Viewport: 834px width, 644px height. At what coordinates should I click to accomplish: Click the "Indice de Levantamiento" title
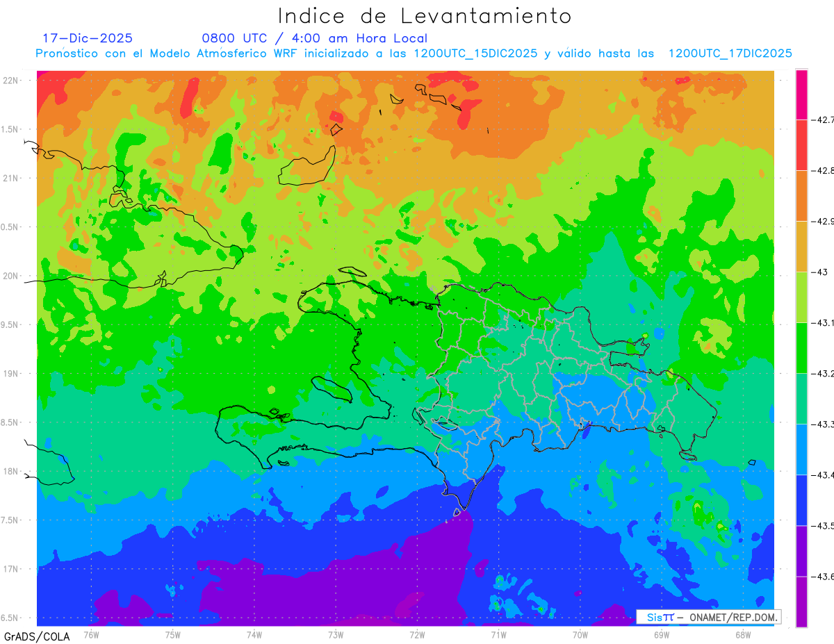click(x=424, y=15)
